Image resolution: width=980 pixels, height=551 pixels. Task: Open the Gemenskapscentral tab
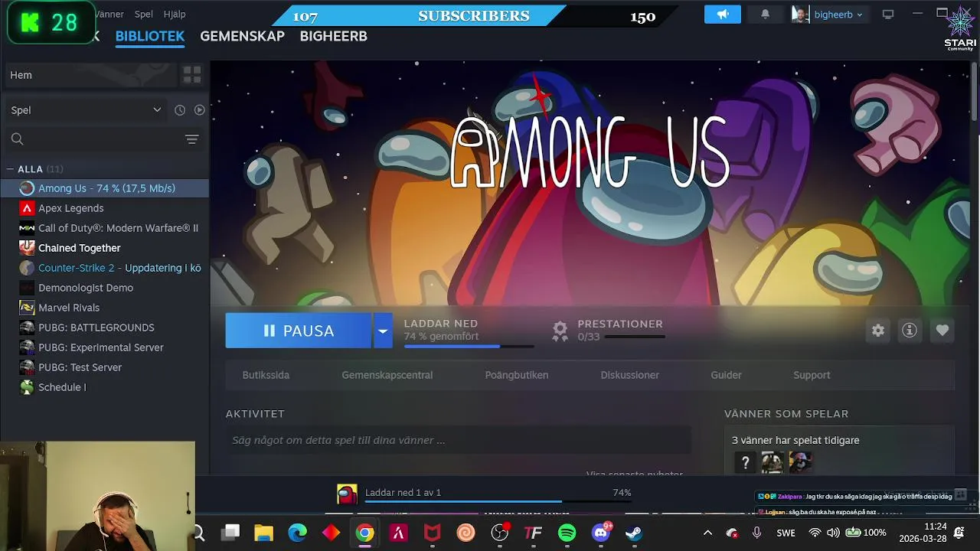point(387,375)
